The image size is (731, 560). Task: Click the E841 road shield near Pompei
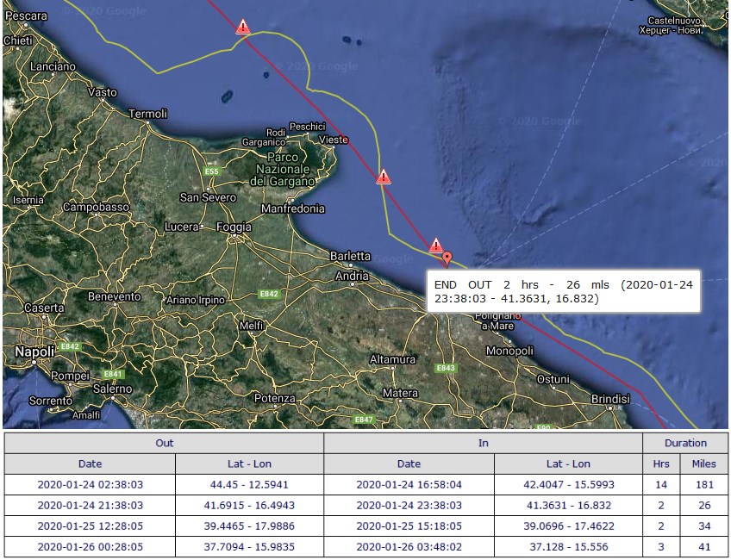click(x=113, y=374)
